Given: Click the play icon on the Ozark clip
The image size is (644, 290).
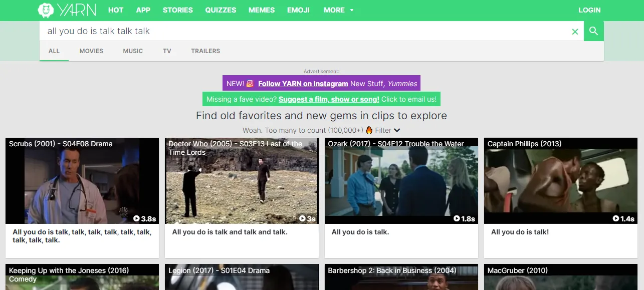Looking at the screenshot, I should [457, 219].
